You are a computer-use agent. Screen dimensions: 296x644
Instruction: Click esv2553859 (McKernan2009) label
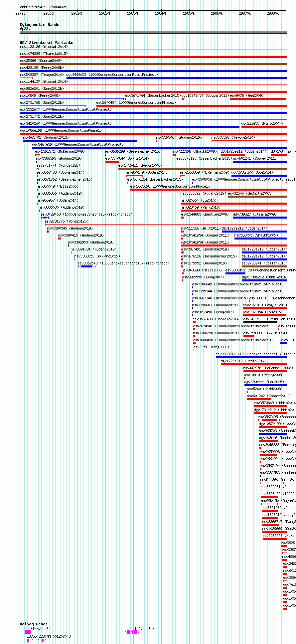click(x=205, y=172)
